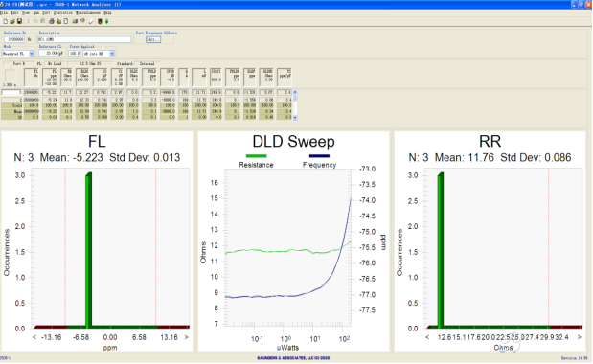Click the RR Ohms column header
Image resolution: width=593 pixels, height=364 pixels.
pos(66,77)
